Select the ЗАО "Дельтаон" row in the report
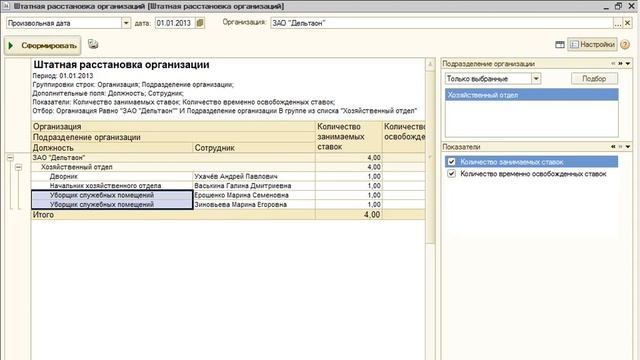 point(173,158)
